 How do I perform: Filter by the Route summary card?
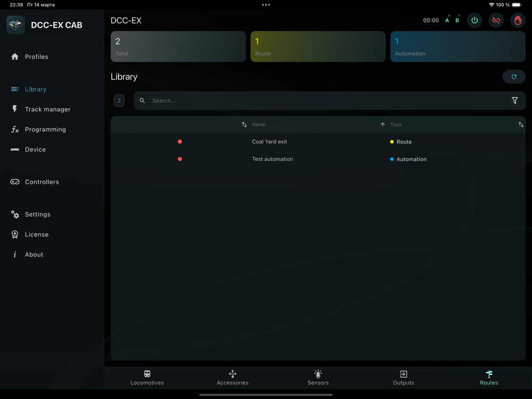(x=318, y=46)
